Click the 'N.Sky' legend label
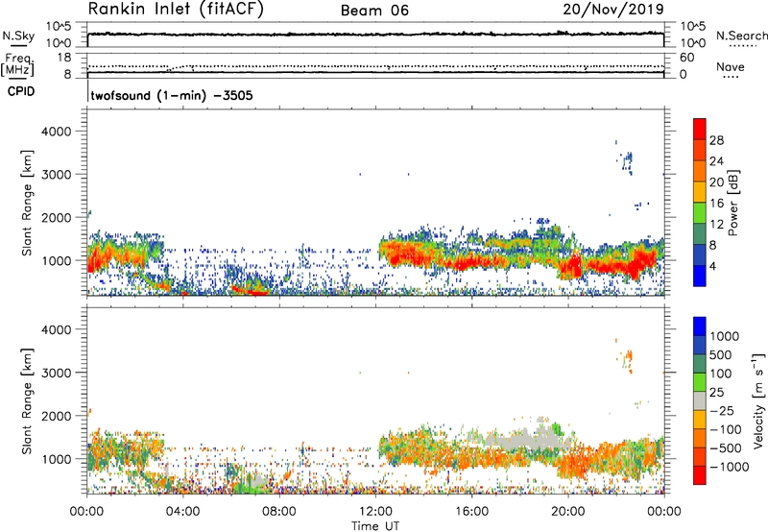 pyautogui.click(x=18, y=36)
